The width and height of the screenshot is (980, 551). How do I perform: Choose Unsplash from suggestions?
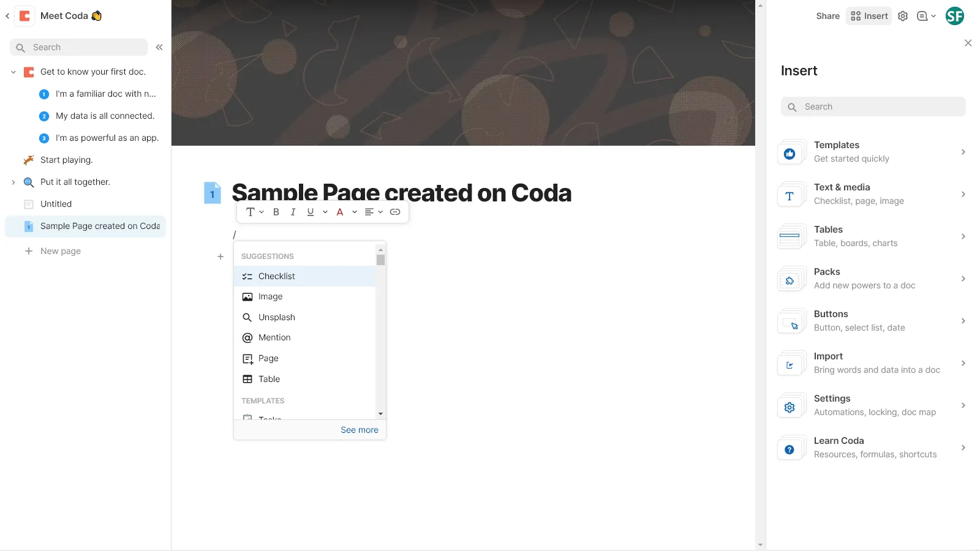point(304,317)
